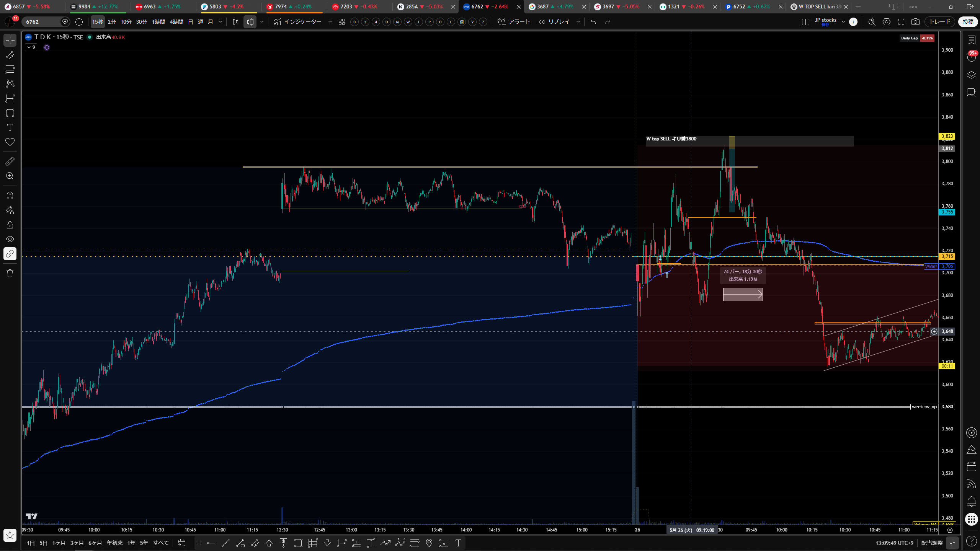This screenshot has width=980, height=551.
Task: Take a chart snapshot with camera icon
Action: pyautogui.click(x=915, y=22)
